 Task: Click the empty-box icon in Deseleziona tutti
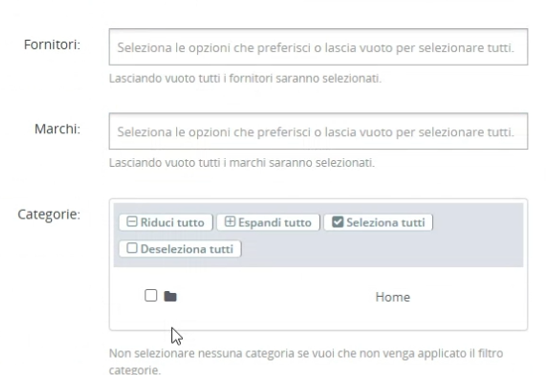click(x=132, y=248)
